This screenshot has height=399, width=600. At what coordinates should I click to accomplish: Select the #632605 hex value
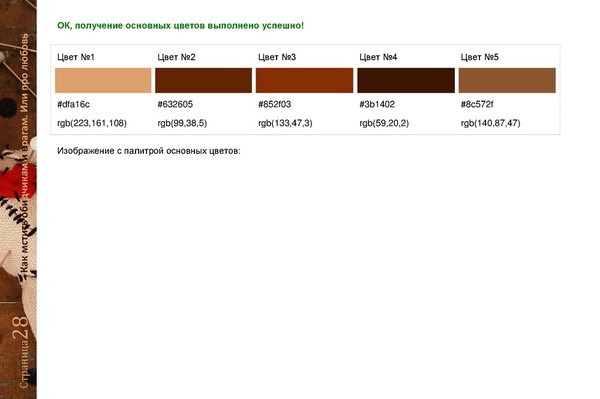pyautogui.click(x=175, y=104)
